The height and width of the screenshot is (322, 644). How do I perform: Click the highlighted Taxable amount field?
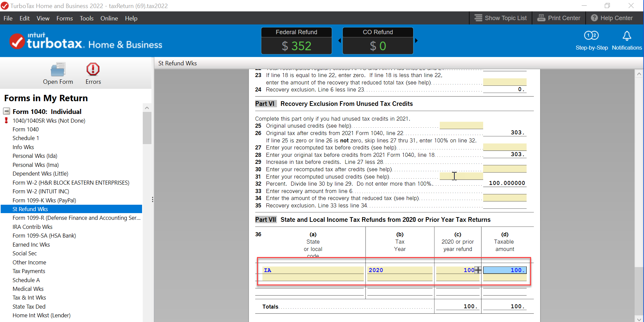[x=505, y=270]
